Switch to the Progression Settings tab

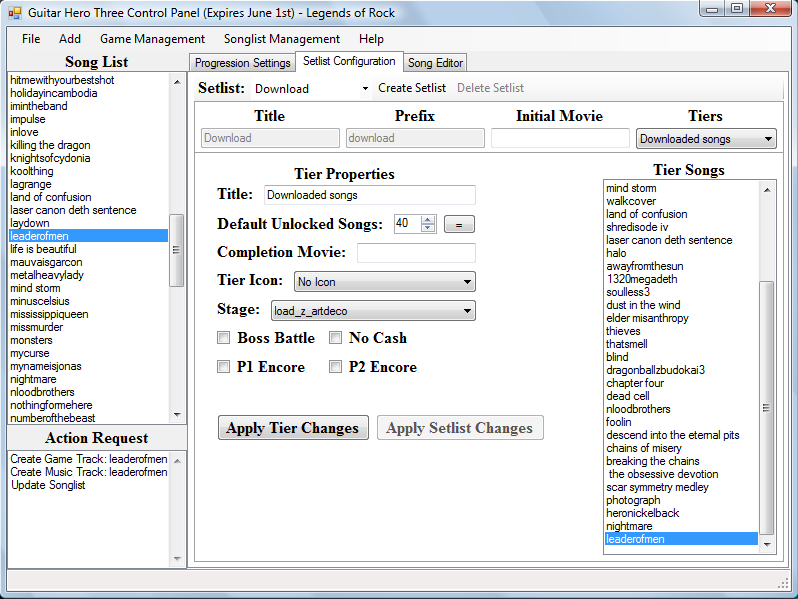click(242, 63)
